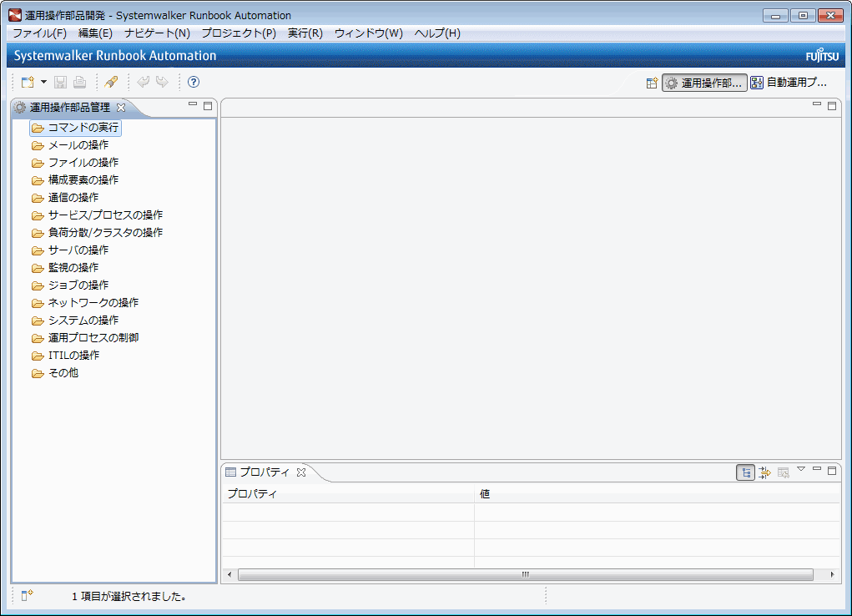Switch to the 自動運用プ... perspective

[789, 83]
